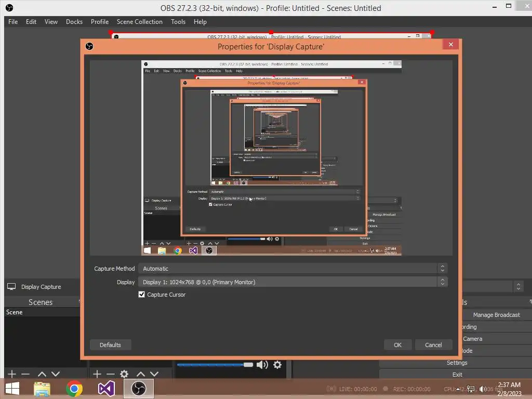532x399 pixels.
Task: Click the virtual Camera button
Action: coord(496,339)
